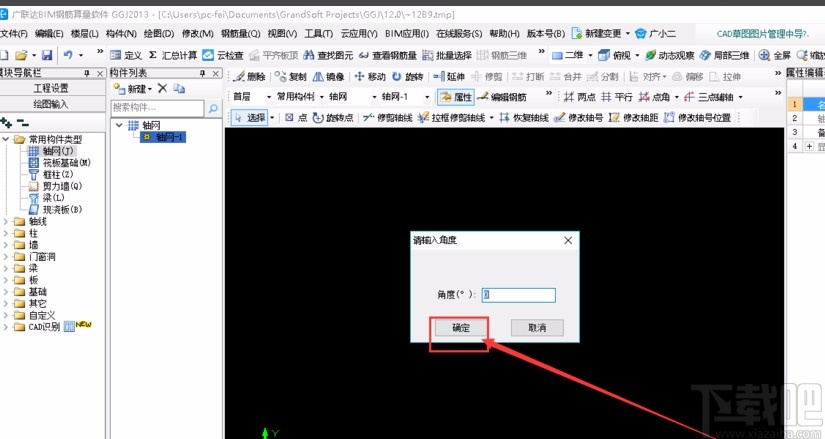Open the 工具(T) menu

click(318, 34)
